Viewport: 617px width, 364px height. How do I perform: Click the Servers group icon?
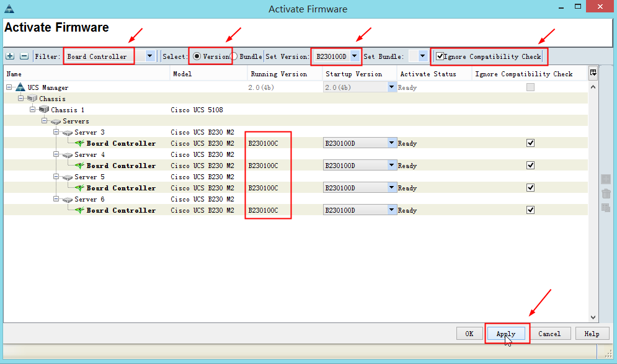click(x=56, y=121)
